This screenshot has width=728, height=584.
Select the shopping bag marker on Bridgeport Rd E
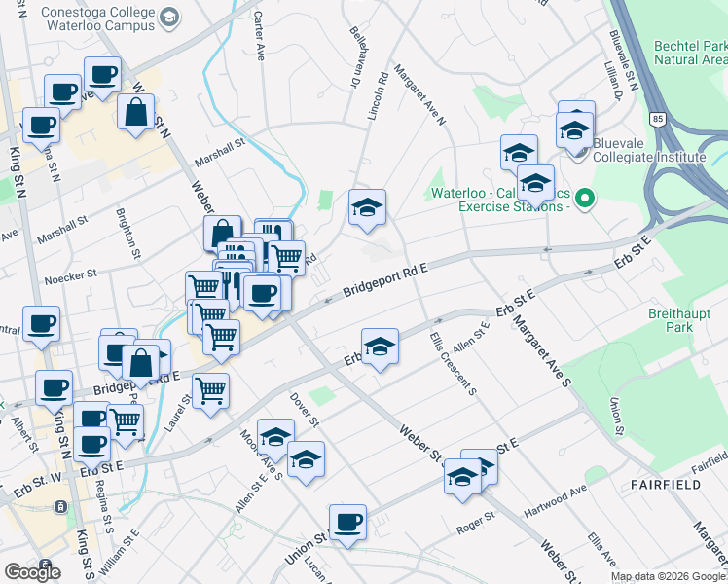pyautogui.click(x=141, y=366)
